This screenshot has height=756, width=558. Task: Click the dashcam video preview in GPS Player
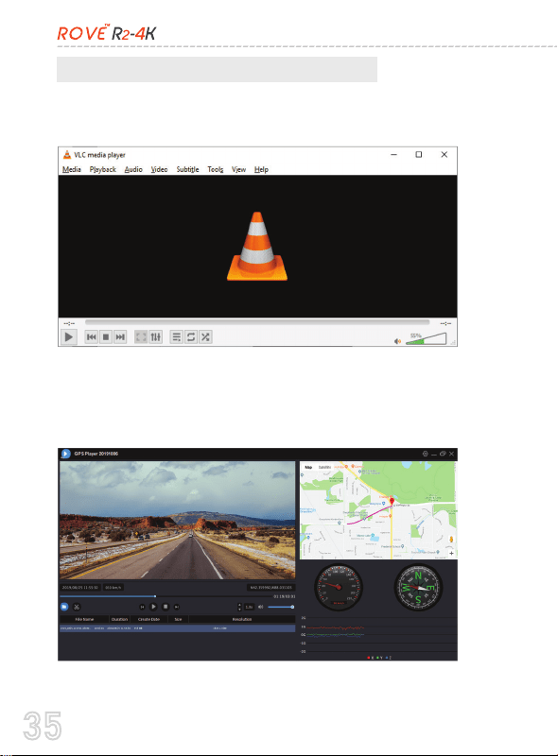(x=177, y=520)
